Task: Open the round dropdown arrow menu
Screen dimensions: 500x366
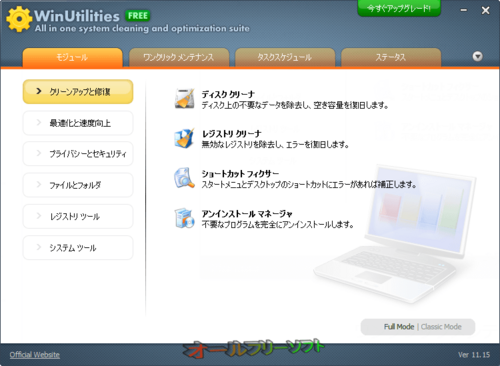Action: 477,56
